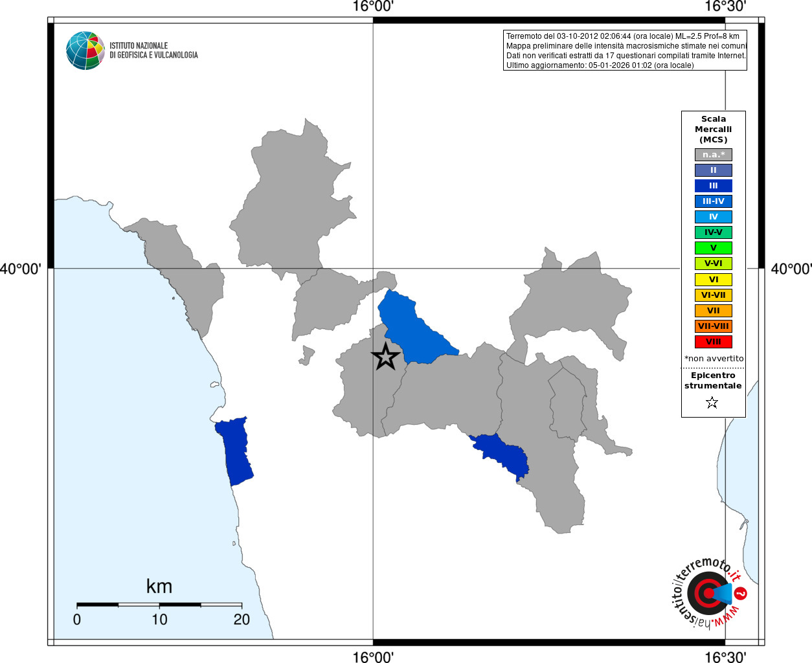
Task: Click the V green legend swatch
Action: pos(714,248)
